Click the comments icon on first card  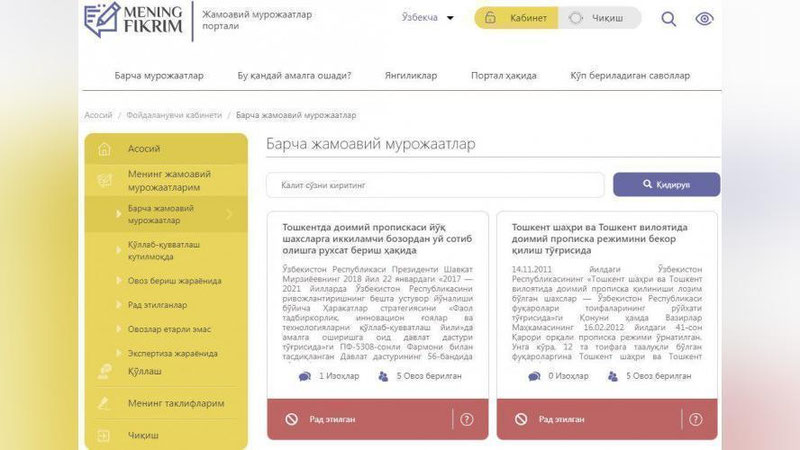[x=305, y=376]
